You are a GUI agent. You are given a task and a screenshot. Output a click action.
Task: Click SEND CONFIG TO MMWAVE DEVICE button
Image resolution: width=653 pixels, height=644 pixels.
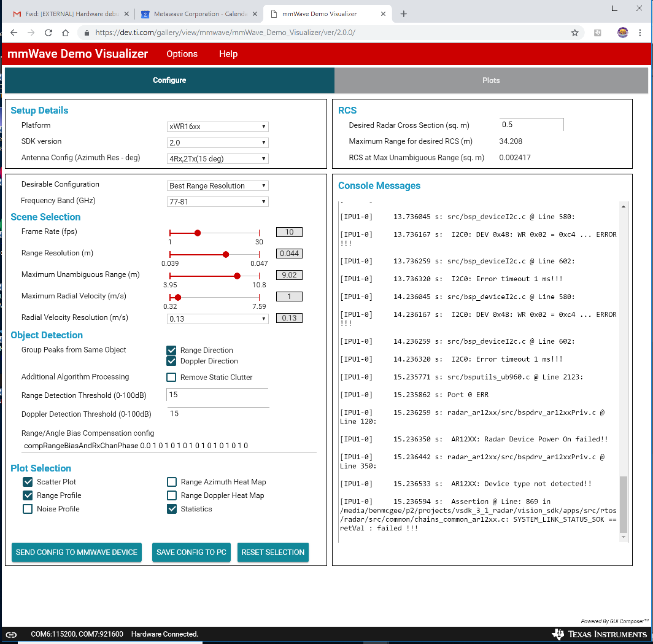77,553
